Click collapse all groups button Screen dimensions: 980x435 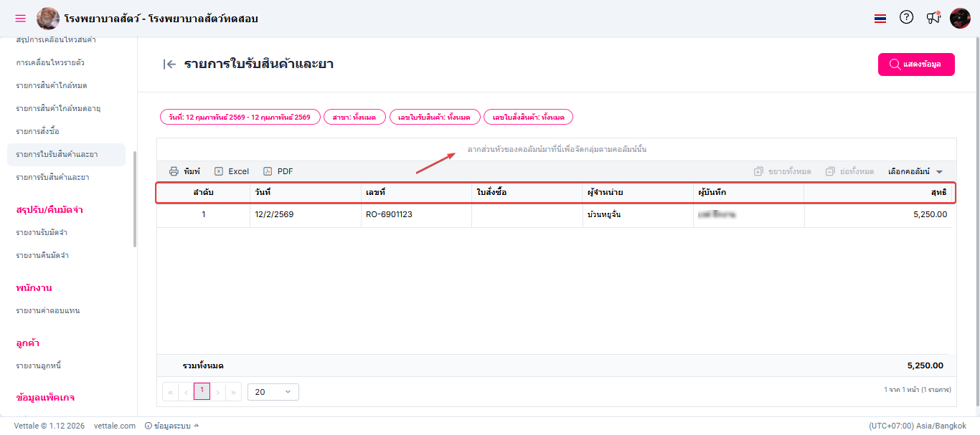(x=849, y=171)
